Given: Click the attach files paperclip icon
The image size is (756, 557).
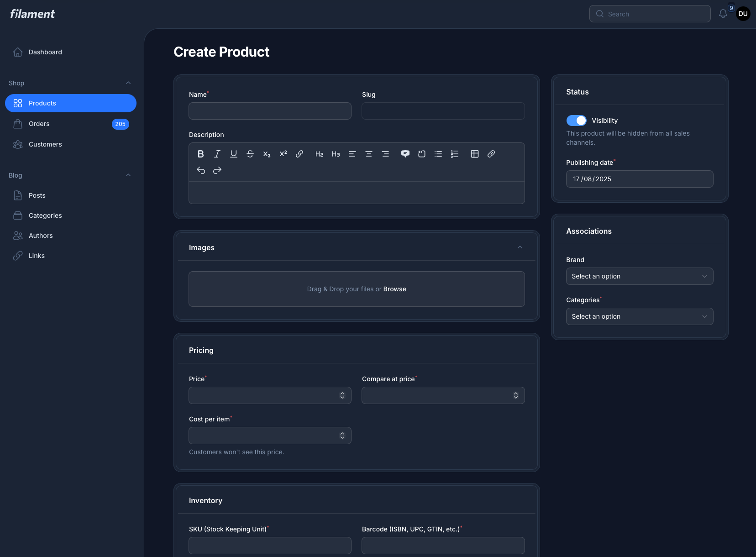Looking at the screenshot, I should pyautogui.click(x=491, y=154).
